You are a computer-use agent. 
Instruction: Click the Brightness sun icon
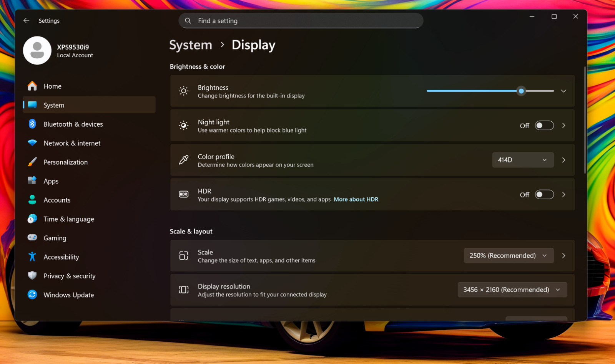184,91
